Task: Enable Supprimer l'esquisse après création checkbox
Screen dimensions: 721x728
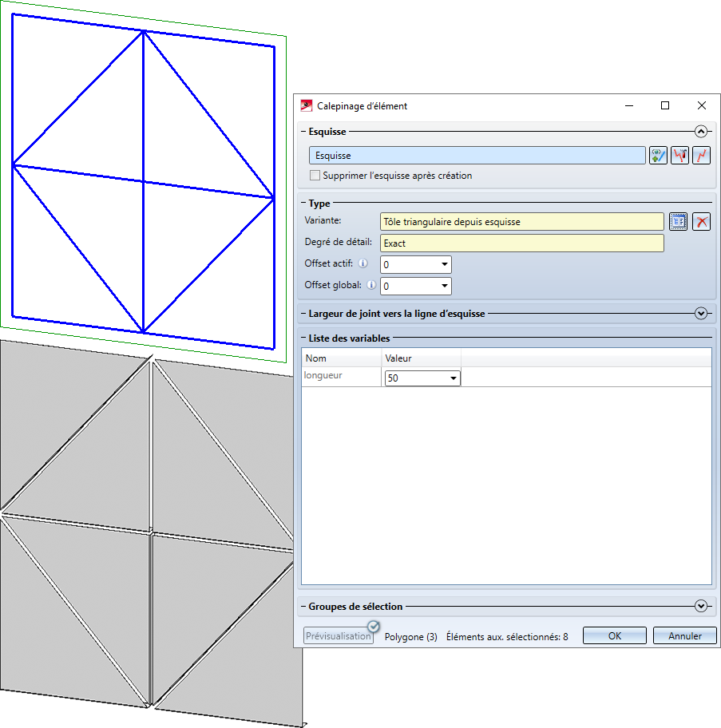Action: pyautogui.click(x=315, y=176)
